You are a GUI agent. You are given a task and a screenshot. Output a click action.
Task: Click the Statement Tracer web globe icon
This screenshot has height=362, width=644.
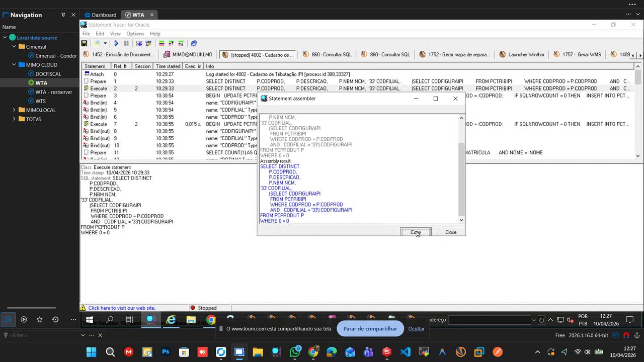194,44
